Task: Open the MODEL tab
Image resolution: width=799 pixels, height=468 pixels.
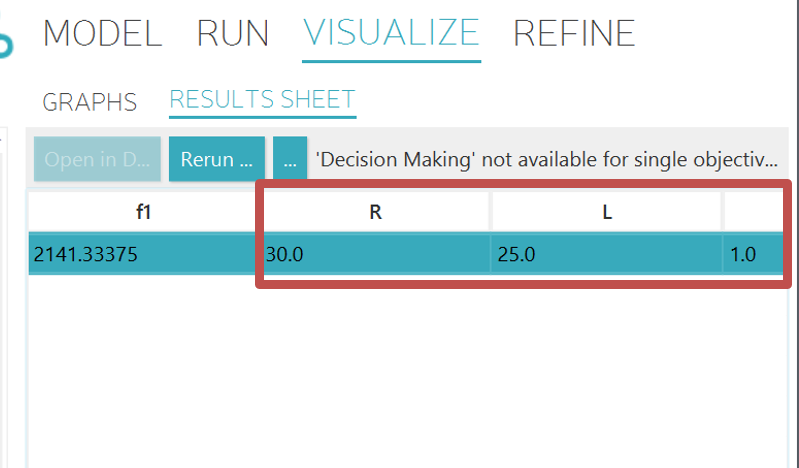Action: tap(102, 34)
